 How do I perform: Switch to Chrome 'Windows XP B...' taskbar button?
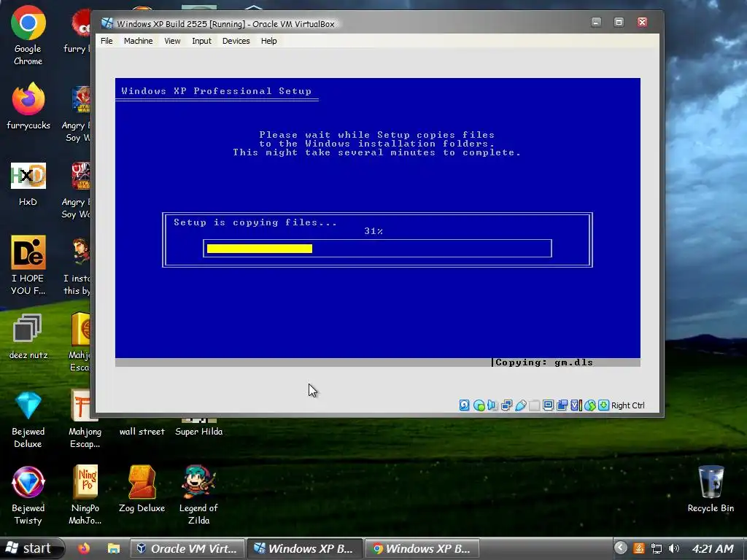422,548
